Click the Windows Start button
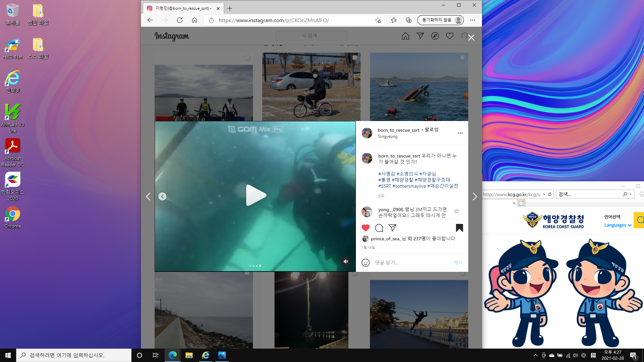The width and height of the screenshot is (644, 362). point(8,355)
